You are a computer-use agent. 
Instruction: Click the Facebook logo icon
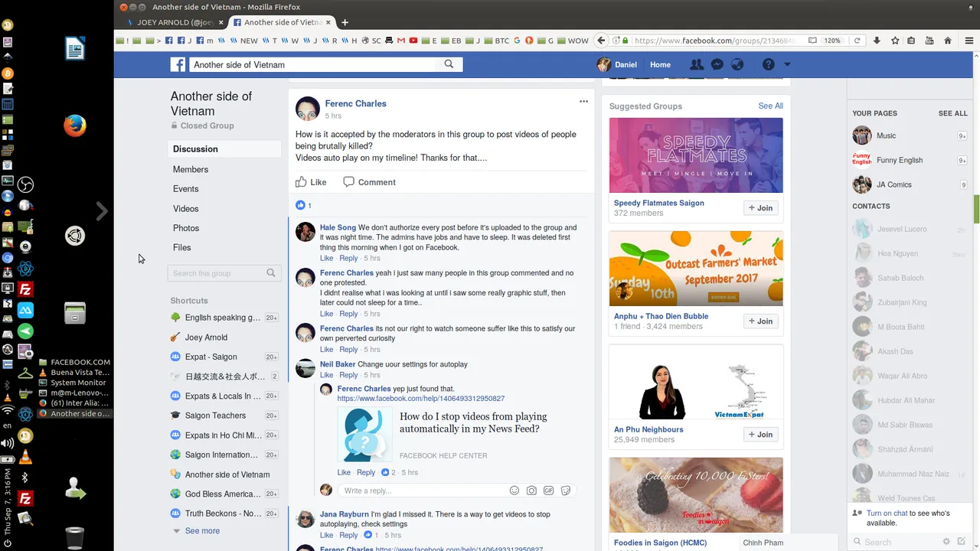178,65
